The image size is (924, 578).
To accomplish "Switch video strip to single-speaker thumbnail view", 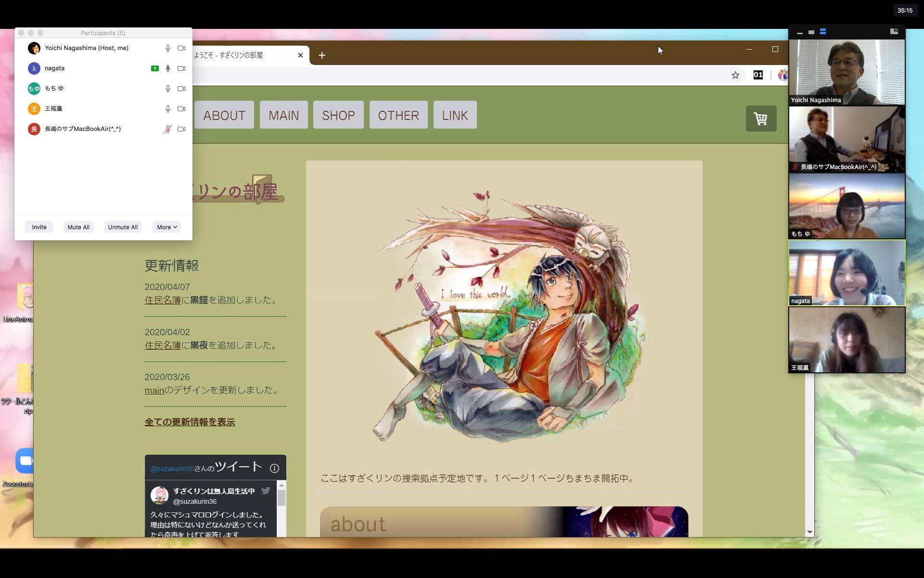I will tap(811, 32).
